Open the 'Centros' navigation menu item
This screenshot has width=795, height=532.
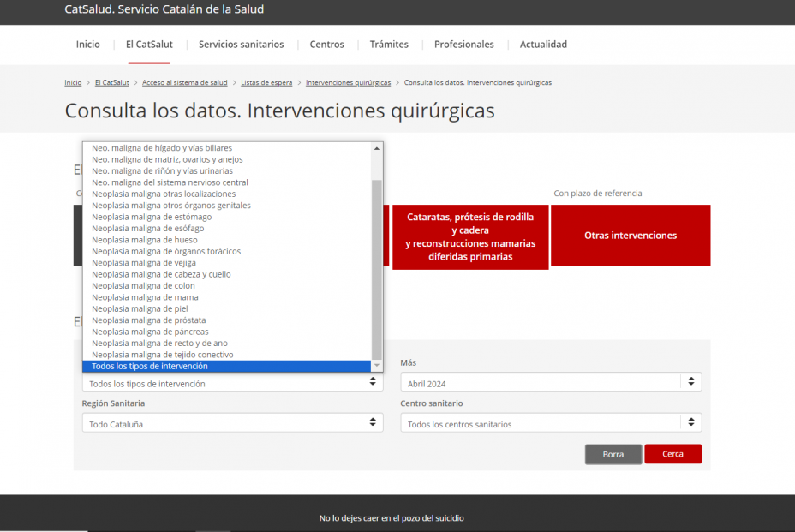click(326, 44)
